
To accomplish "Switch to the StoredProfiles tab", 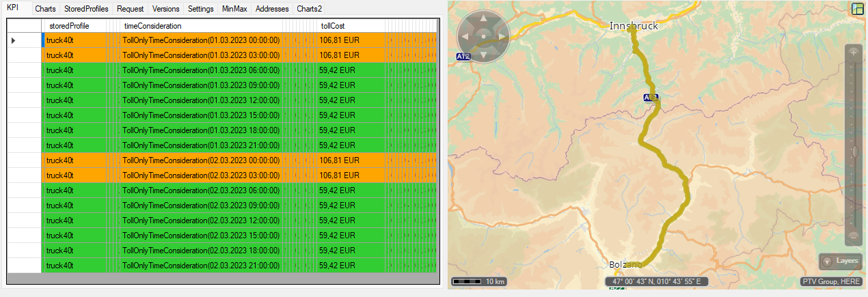I will coord(86,9).
